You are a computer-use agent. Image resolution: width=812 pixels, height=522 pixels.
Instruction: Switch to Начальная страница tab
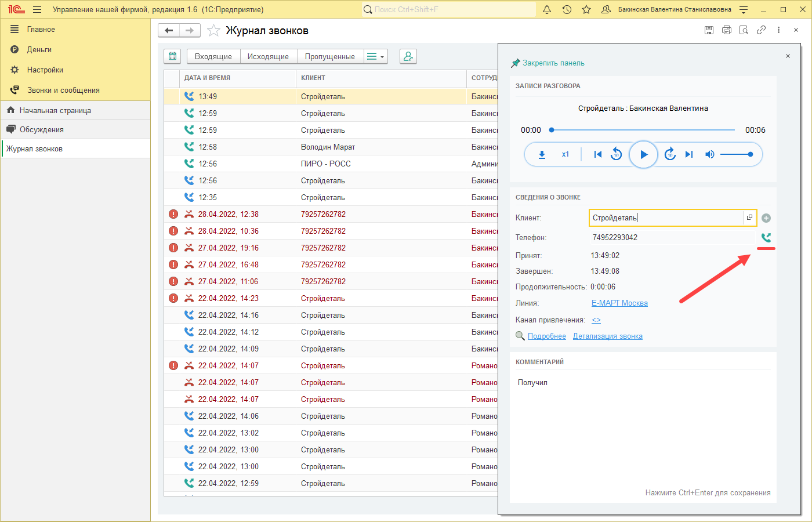[x=55, y=110]
